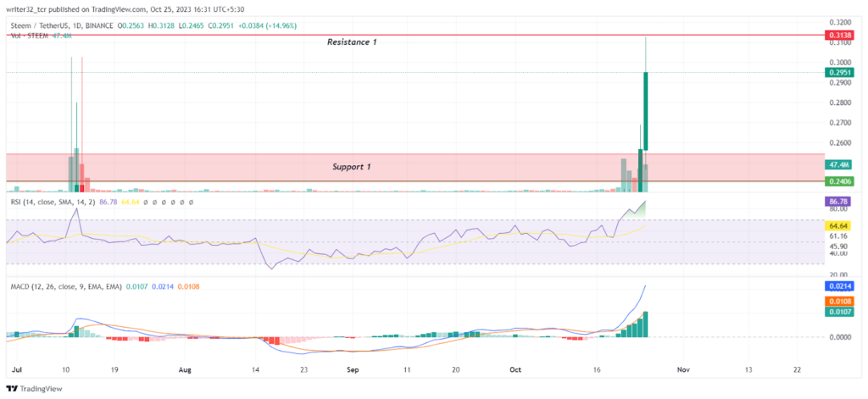Image resolution: width=868 pixels, height=399 pixels.
Task: Click the 0.3200 price axis label
Action: (x=839, y=23)
